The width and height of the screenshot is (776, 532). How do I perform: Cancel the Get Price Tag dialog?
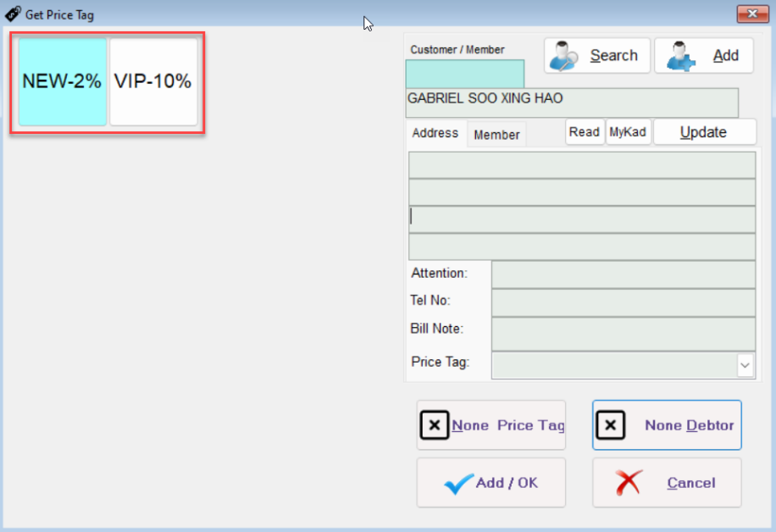point(667,483)
